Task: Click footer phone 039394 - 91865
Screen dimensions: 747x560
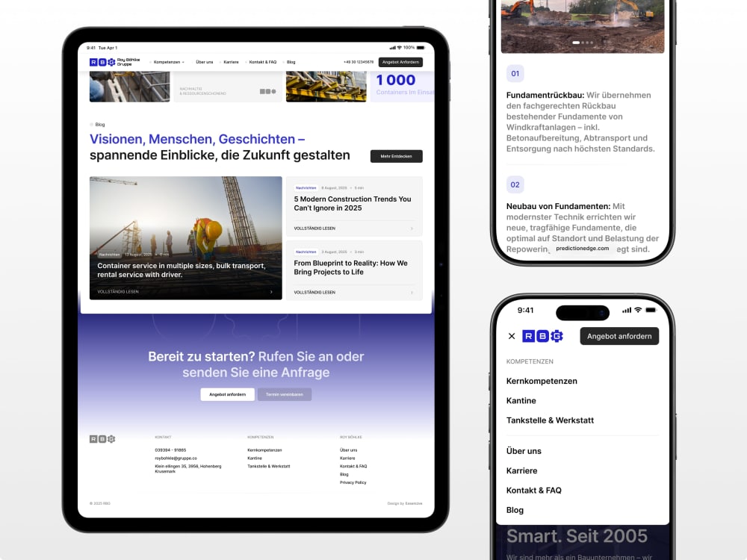Action: coord(170,450)
